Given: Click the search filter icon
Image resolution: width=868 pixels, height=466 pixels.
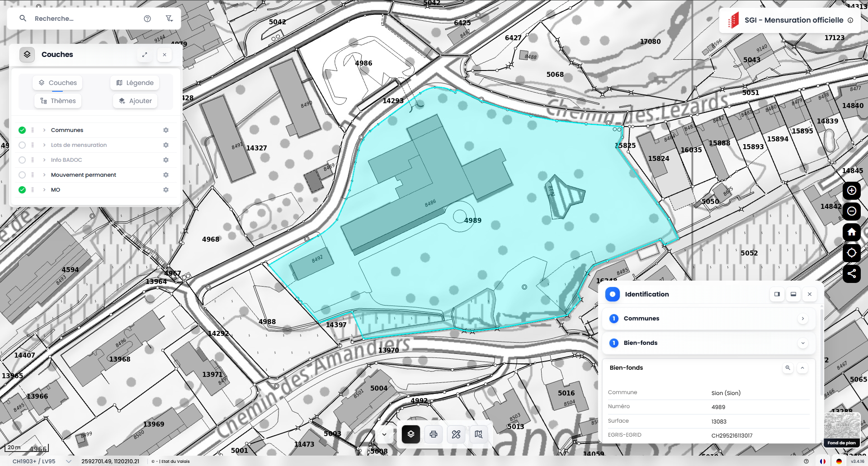Looking at the screenshot, I should click(169, 19).
